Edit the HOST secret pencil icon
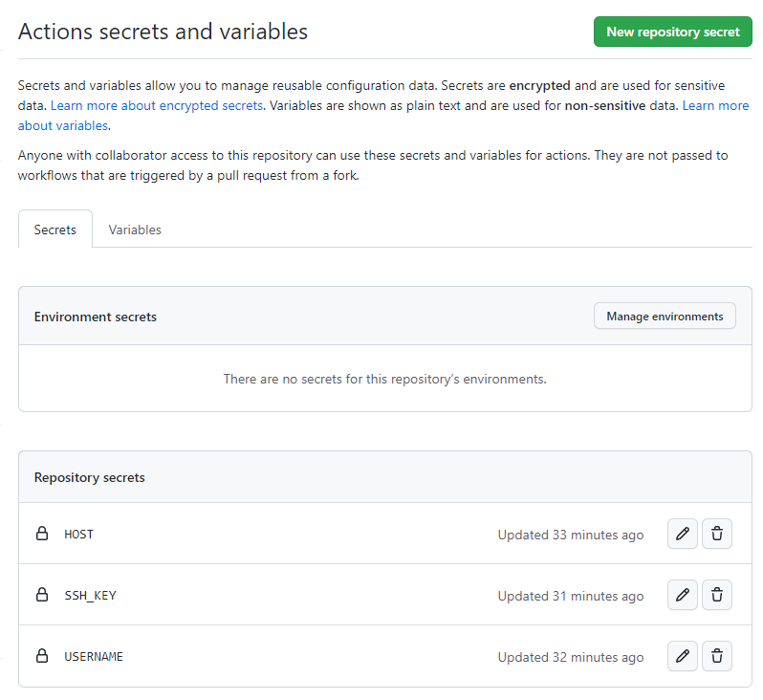The image size is (763, 700). (x=682, y=535)
